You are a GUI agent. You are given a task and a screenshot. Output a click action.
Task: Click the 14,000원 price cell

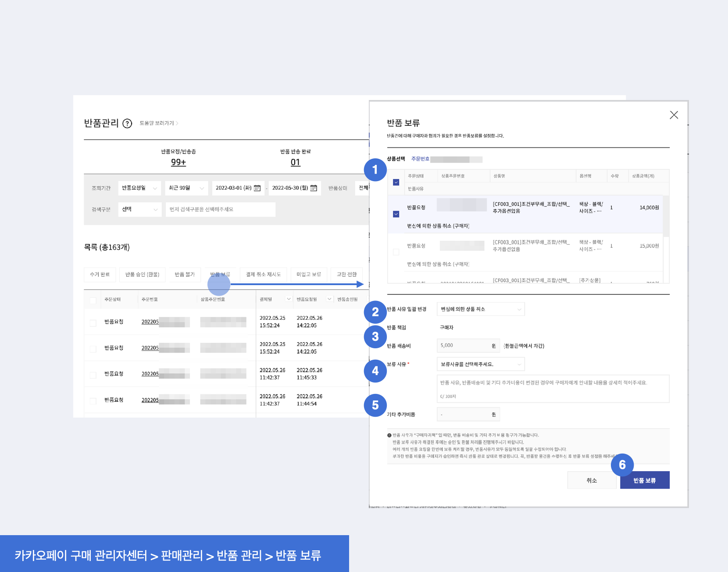649,208
